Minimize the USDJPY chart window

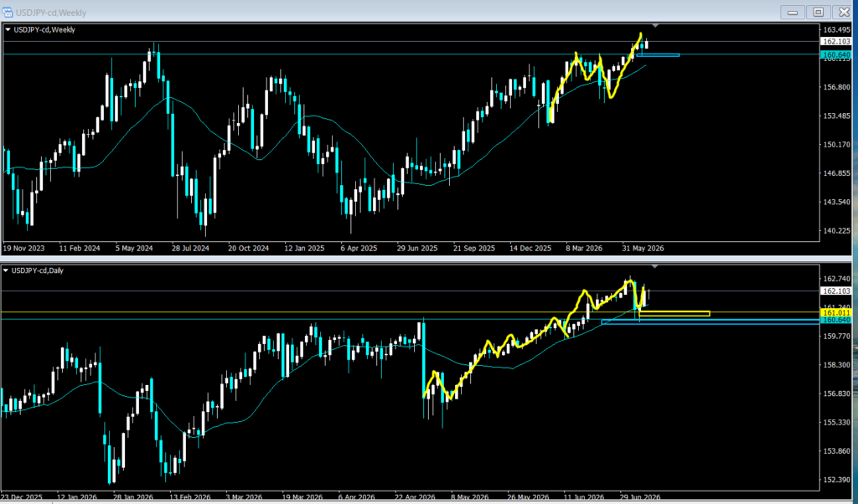(793, 12)
